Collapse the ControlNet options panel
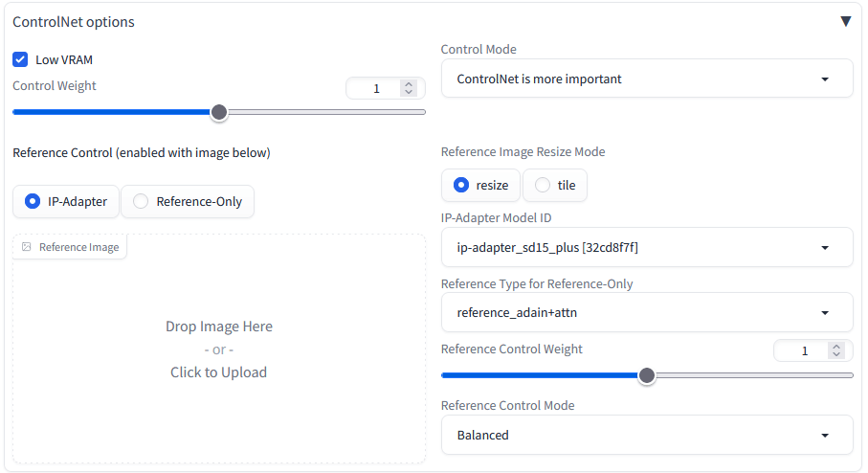The width and height of the screenshot is (868, 473). coord(845,21)
